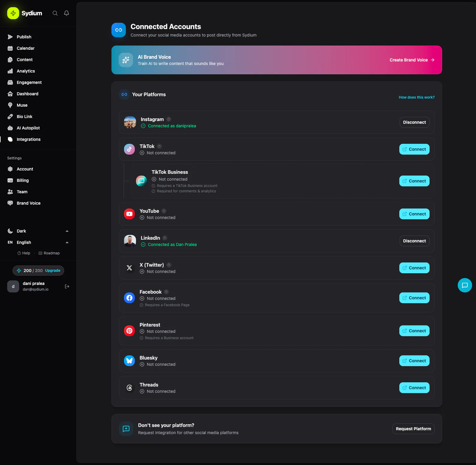
Task: Click the Request Platform button
Action: click(x=413, y=429)
